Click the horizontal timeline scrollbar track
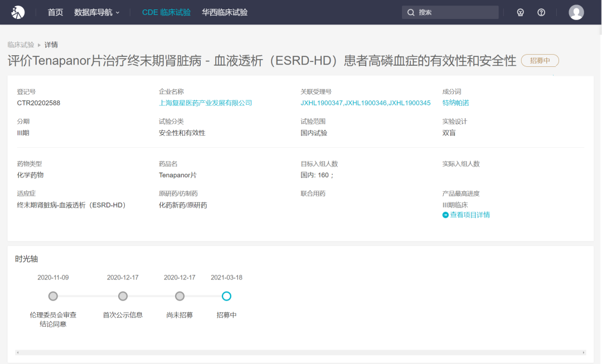The width and height of the screenshot is (602, 364). pos(300,352)
